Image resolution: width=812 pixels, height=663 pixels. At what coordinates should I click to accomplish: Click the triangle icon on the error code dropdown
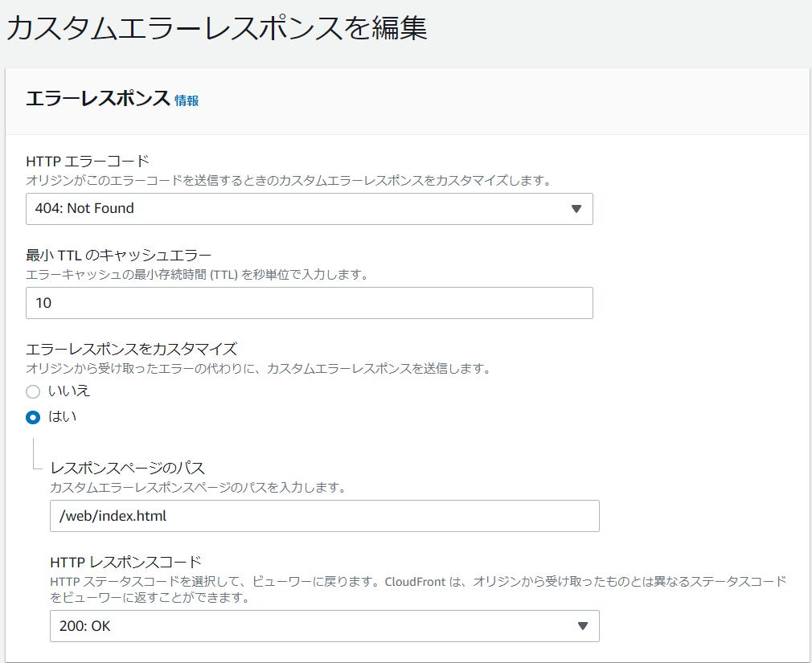[577, 208]
